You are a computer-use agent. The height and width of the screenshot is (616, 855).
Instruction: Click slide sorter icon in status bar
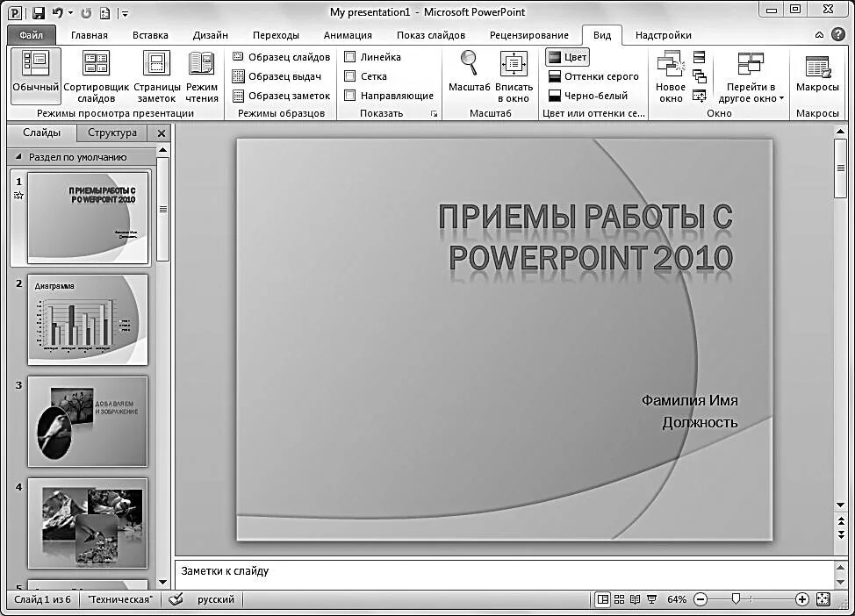pyautogui.click(x=619, y=599)
